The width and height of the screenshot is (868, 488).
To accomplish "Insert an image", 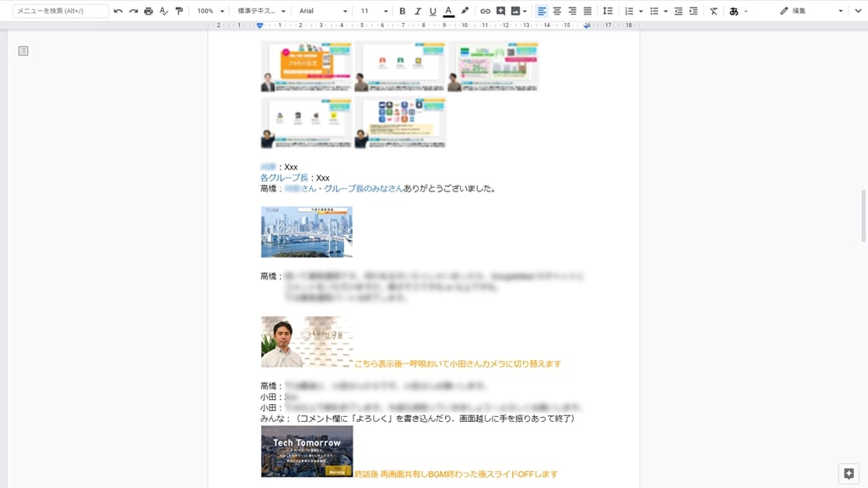I will (515, 11).
